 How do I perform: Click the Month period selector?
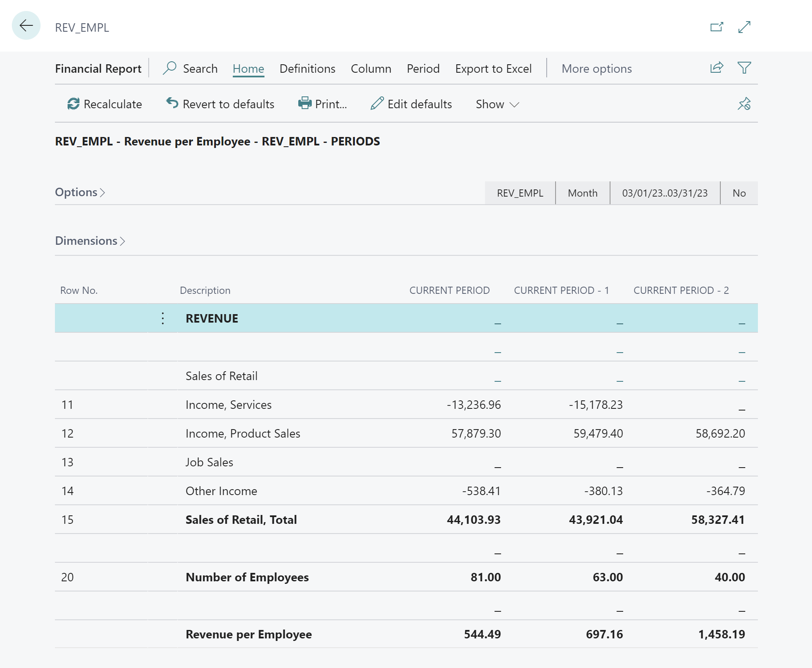pos(581,192)
